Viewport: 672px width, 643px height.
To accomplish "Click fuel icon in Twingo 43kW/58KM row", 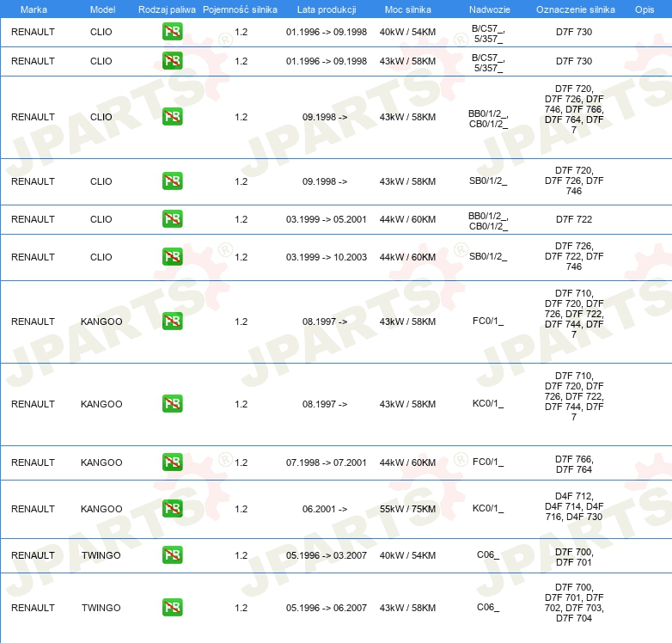I will 172,608.
